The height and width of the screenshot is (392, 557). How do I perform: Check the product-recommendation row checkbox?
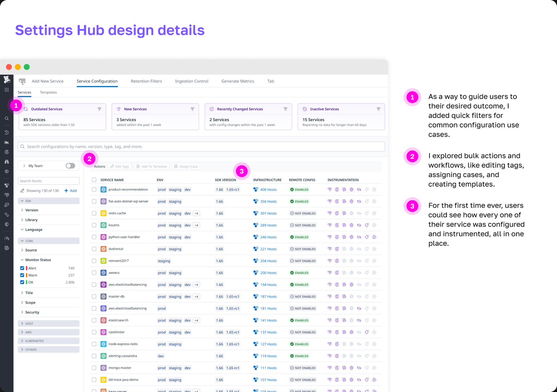[94, 189]
